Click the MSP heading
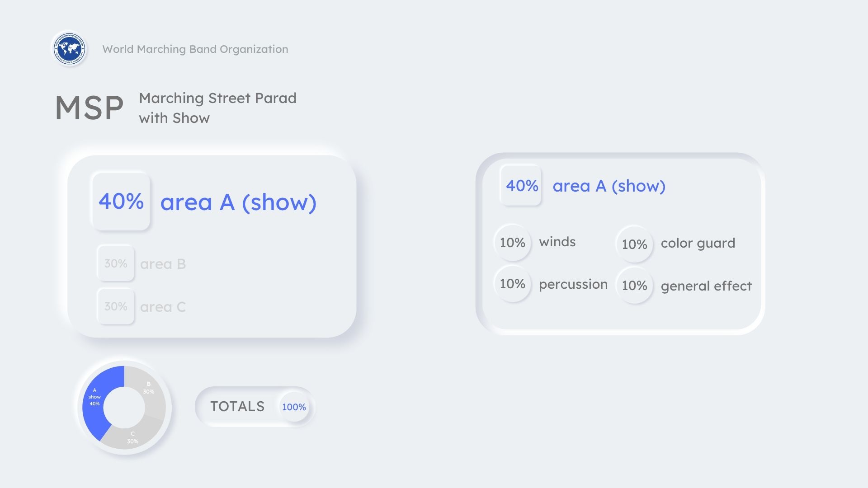This screenshot has height=488, width=868. point(89,108)
